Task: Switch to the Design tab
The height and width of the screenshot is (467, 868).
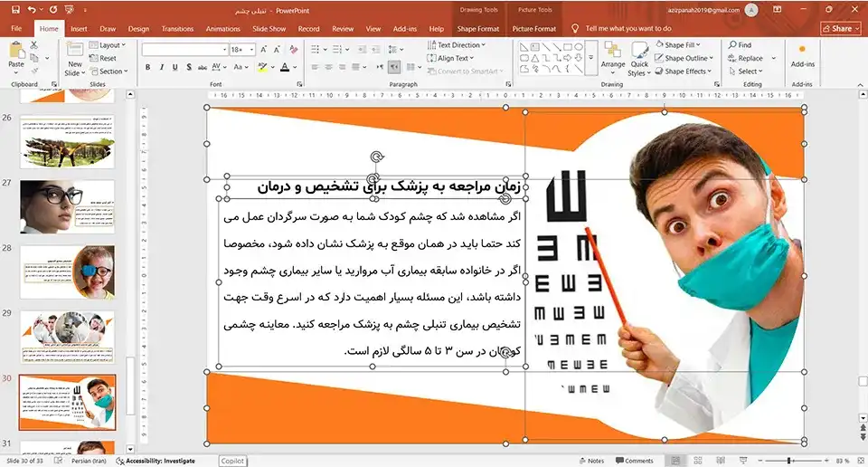Action: pos(138,29)
